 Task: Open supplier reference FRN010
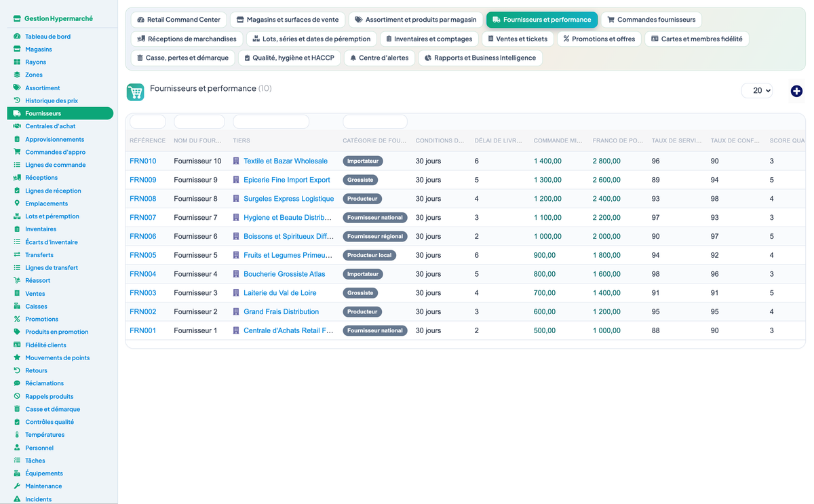[x=143, y=161]
